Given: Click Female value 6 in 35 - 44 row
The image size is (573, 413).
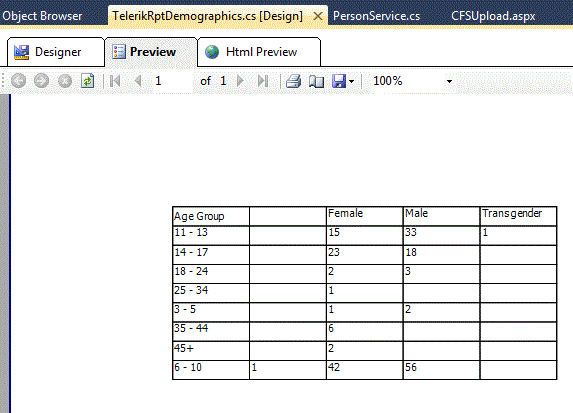Looking at the screenshot, I should 364,331.
